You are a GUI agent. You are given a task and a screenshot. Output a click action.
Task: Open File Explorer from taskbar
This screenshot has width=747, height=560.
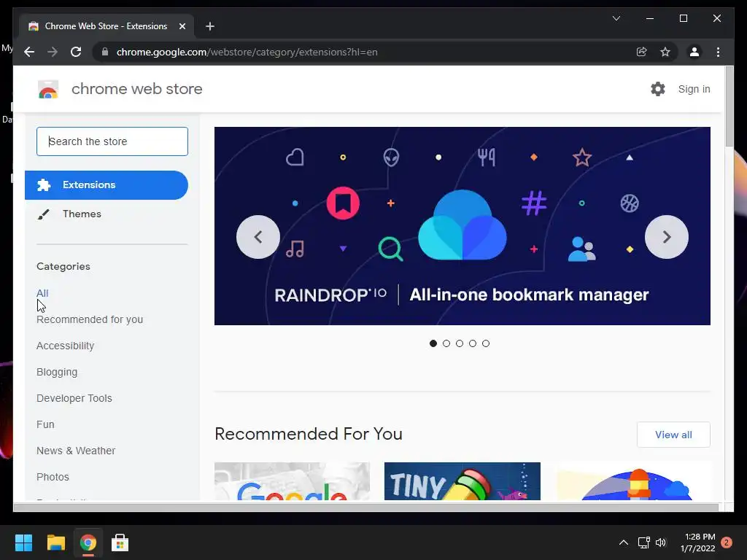(x=55, y=542)
